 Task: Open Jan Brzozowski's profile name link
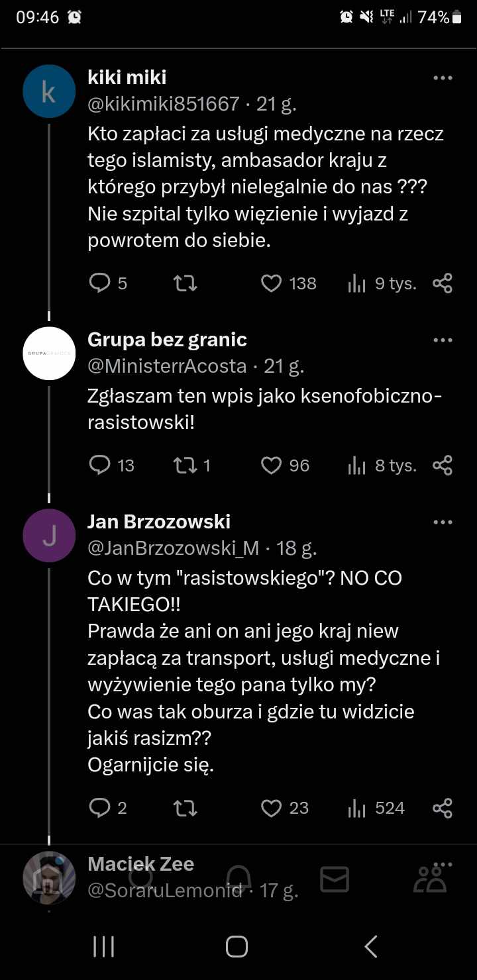159,522
